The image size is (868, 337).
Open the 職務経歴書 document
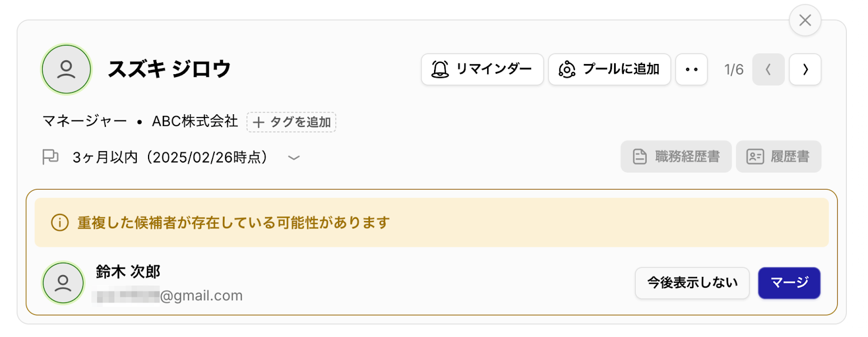click(676, 157)
